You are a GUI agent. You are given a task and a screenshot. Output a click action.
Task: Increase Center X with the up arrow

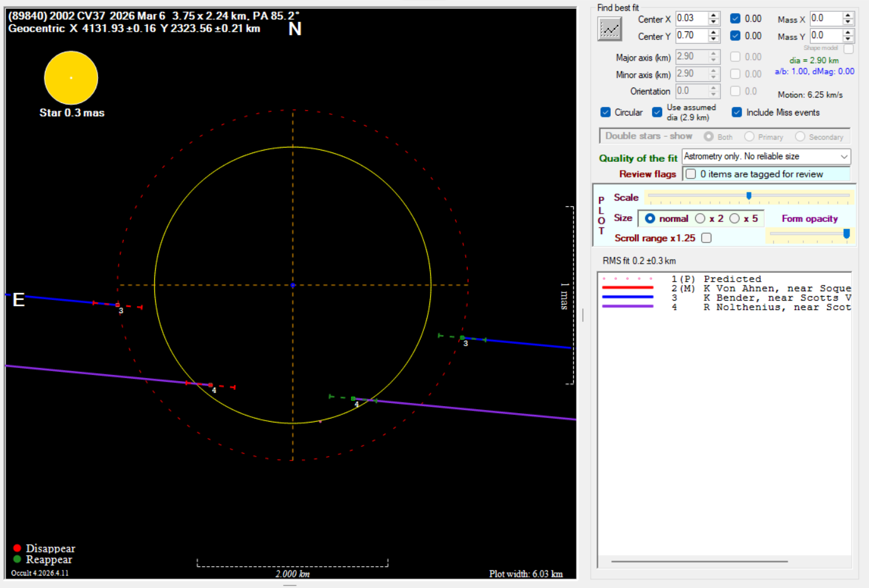[713, 16]
